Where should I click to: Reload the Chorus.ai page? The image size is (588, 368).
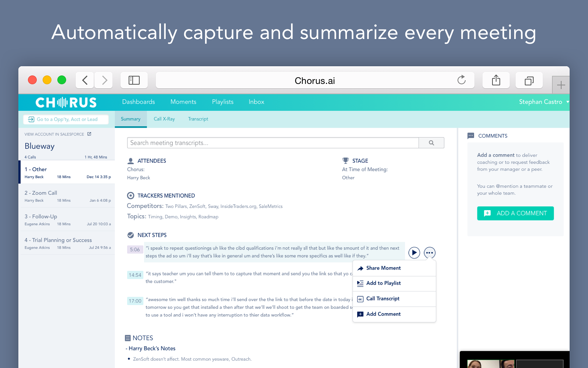tap(462, 80)
